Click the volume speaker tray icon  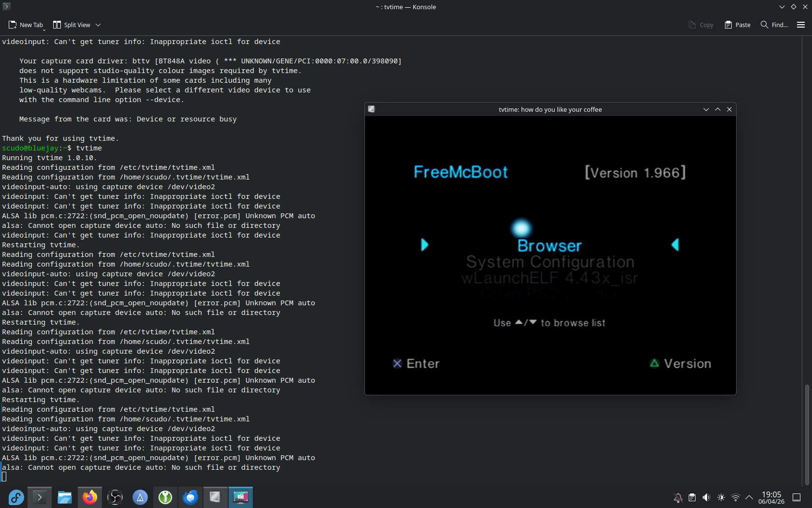(x=706, y=497)
